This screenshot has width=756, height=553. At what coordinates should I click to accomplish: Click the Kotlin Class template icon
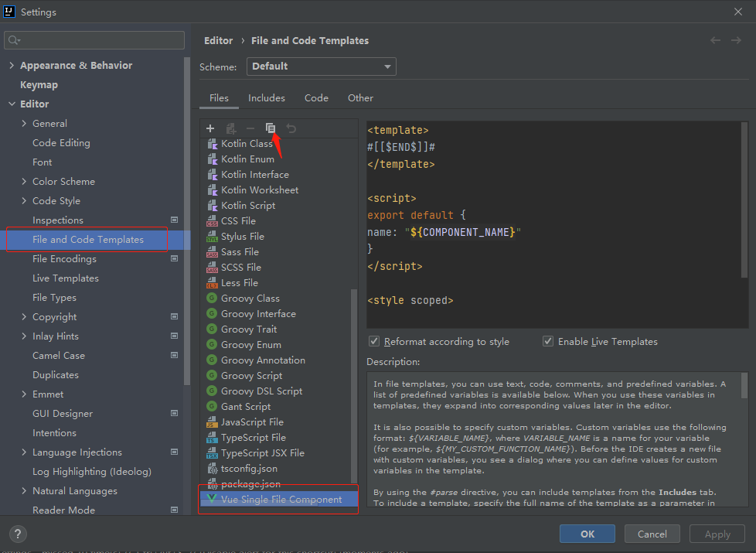click(x=212, y=144)
